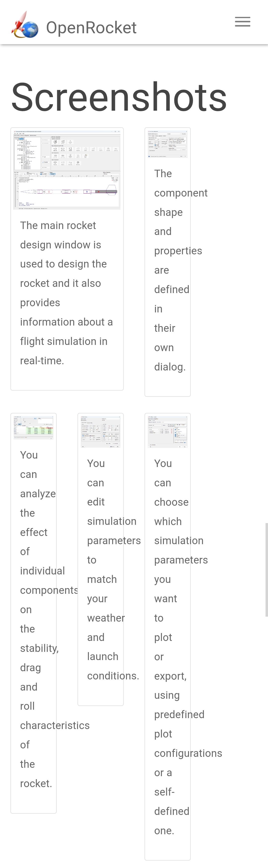Image resolution: width=268 pixels, height=868 pixels.
Task: Open the hamburger navigation menu
Action: click(x=242, y=22)
